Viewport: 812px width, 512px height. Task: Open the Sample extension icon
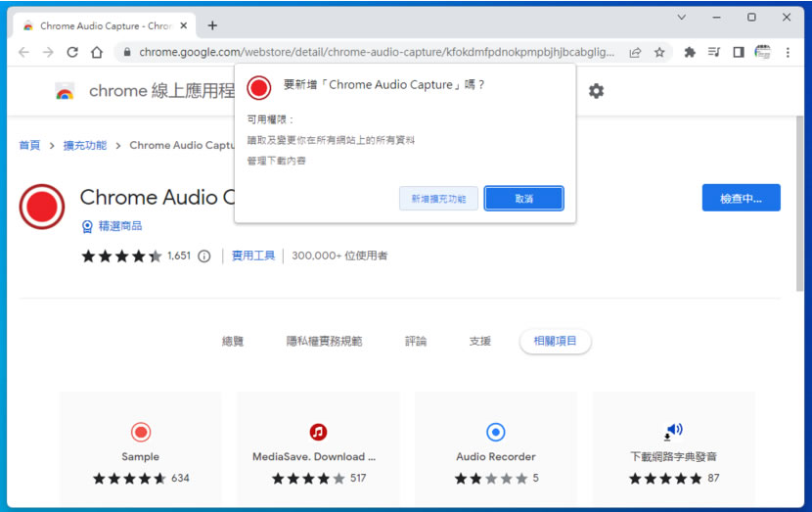141,432
